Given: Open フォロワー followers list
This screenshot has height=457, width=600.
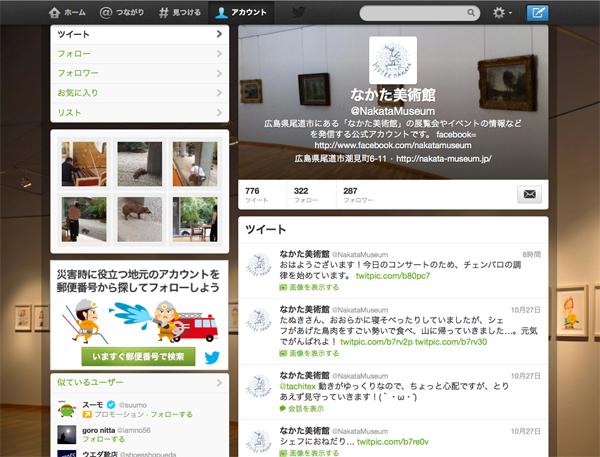Looking at the screenshot, I should coord(140,73).
